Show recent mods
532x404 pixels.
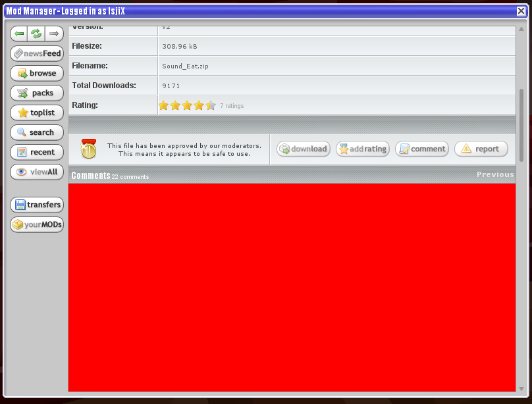point(37,152)
